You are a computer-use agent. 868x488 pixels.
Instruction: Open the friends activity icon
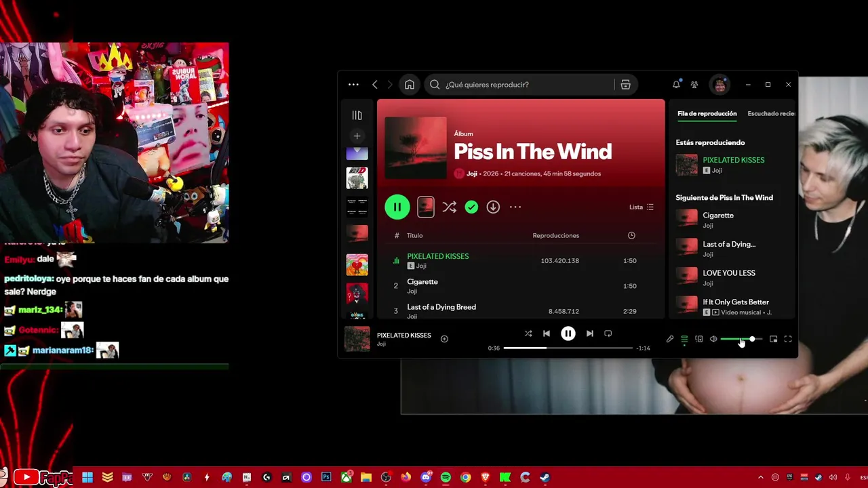coord(694,85)
